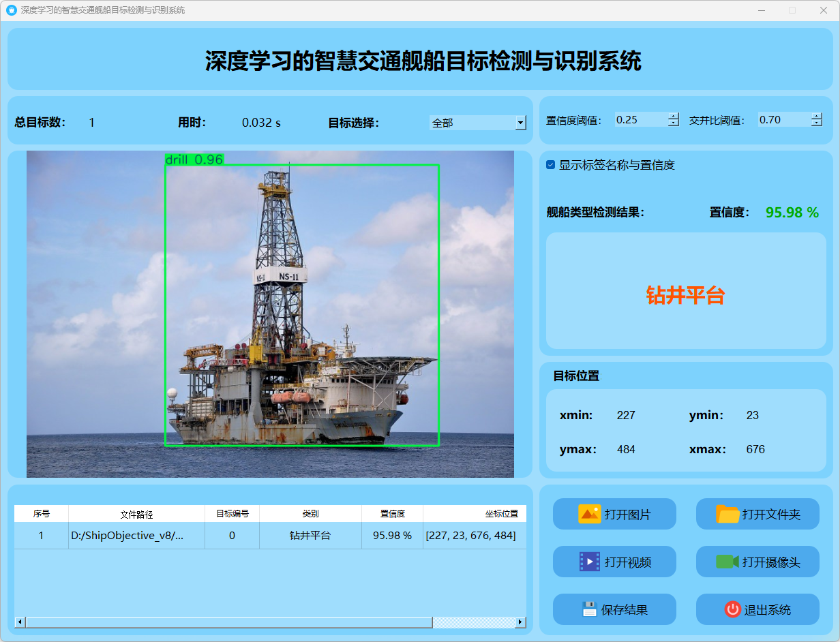Click the detected drilling platform image
The image size is (840, 642).
[301, 307]
